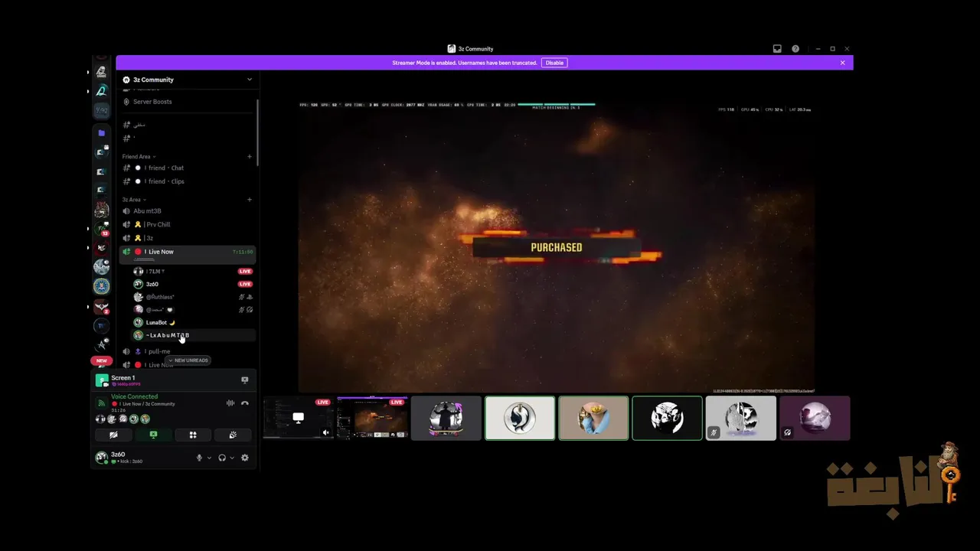This screenshot has width=980, height=551.
Task: Open the Help question mark icon
Action: click(795, 49)
